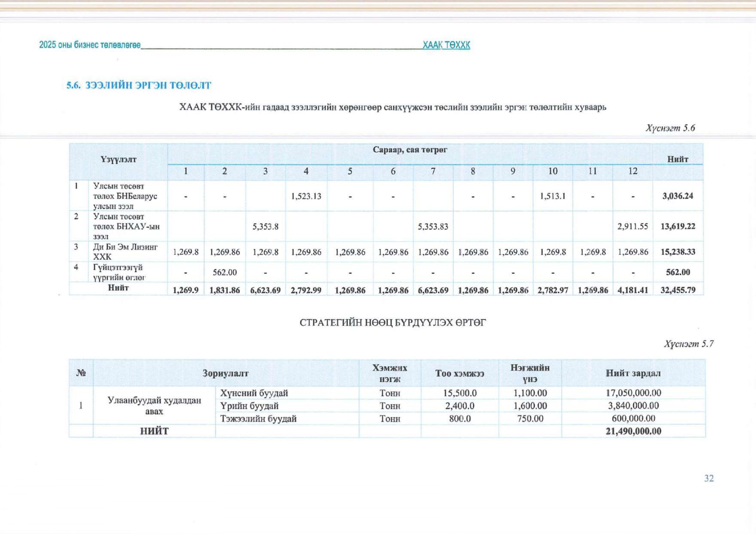Select the grand total 32,455.79 cell
The height and width of the screenshot is (534, 756).
678,290
